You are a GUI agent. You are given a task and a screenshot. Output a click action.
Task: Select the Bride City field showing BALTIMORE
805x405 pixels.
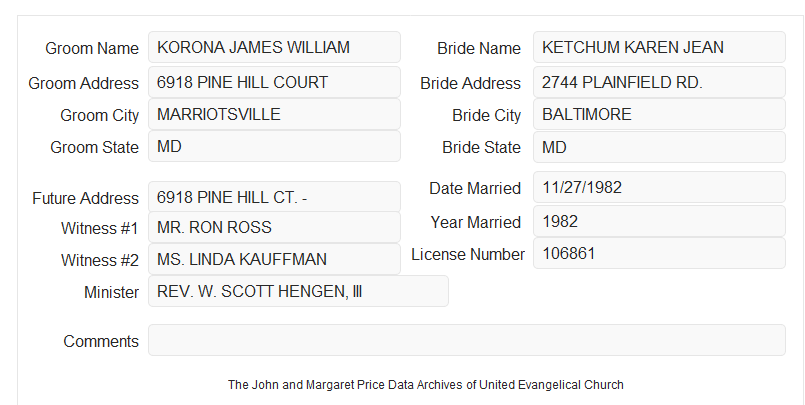point(659,114)
